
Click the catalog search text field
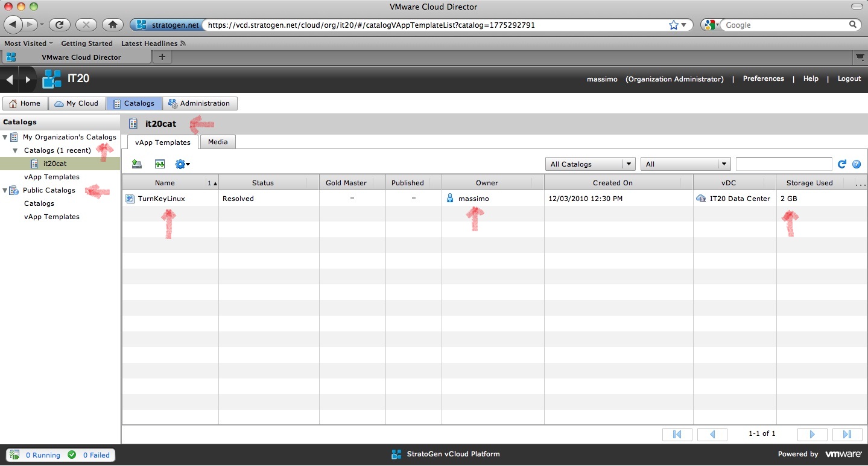[784, 164]
